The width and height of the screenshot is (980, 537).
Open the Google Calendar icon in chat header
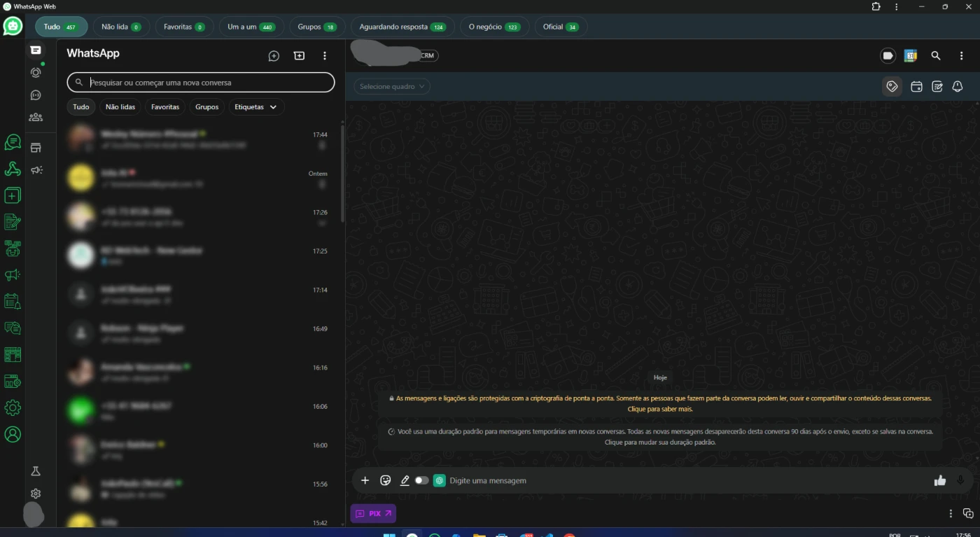pyautogui.click(x=911, y=56)
